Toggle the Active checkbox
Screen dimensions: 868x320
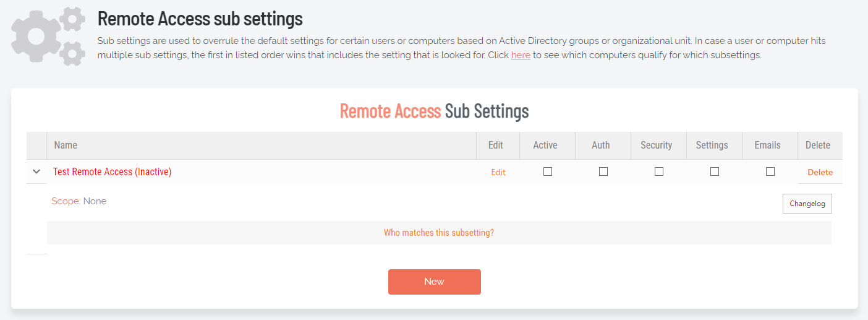pyautogui.click(x=548, y=171)
